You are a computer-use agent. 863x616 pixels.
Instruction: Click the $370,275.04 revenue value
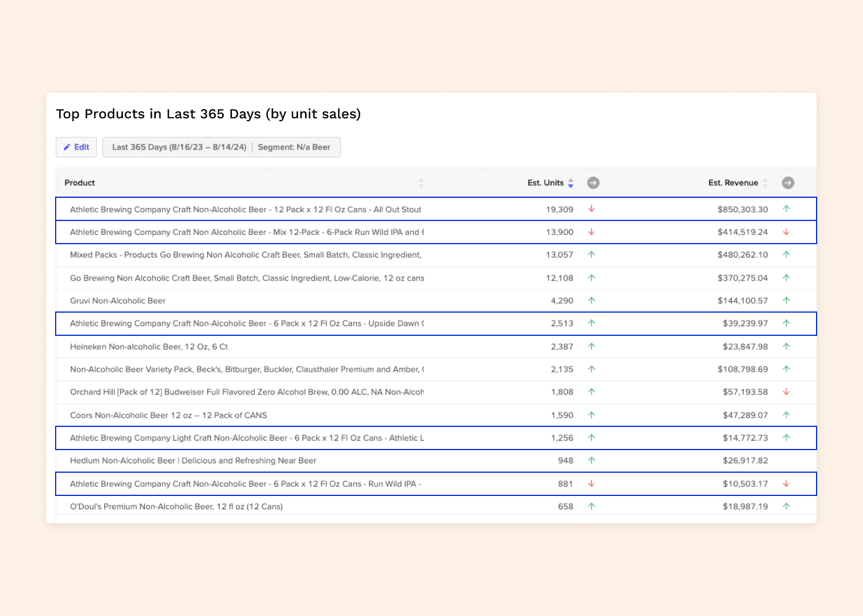[x=742, y=278]
